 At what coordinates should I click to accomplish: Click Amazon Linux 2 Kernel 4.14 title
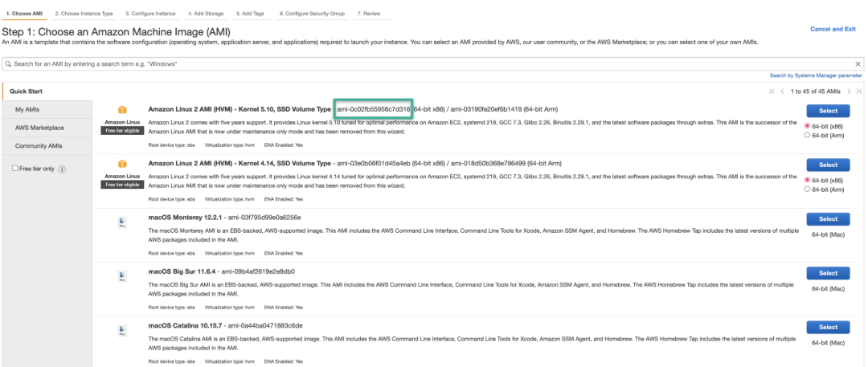click(x=240, y=164)
